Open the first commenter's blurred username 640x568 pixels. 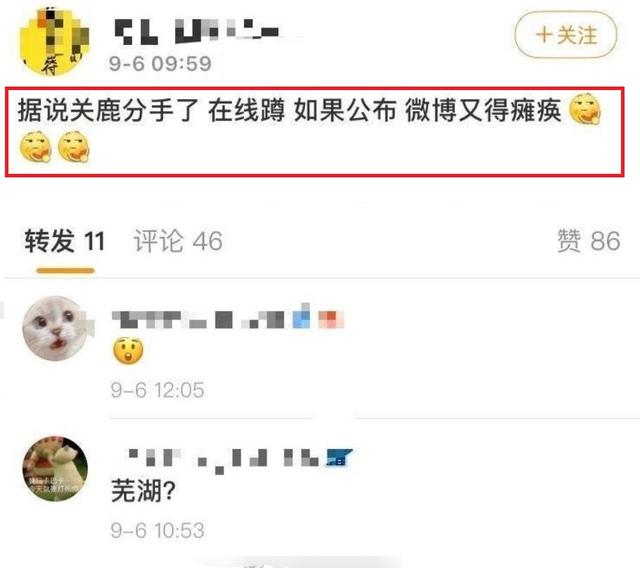[228, 319]
